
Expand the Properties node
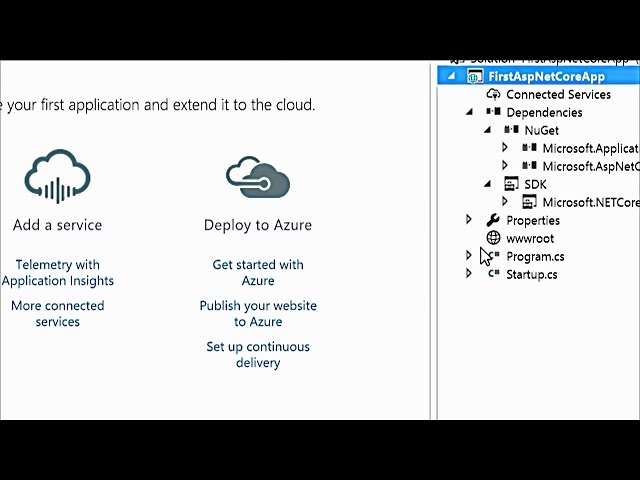pos(469,220)
